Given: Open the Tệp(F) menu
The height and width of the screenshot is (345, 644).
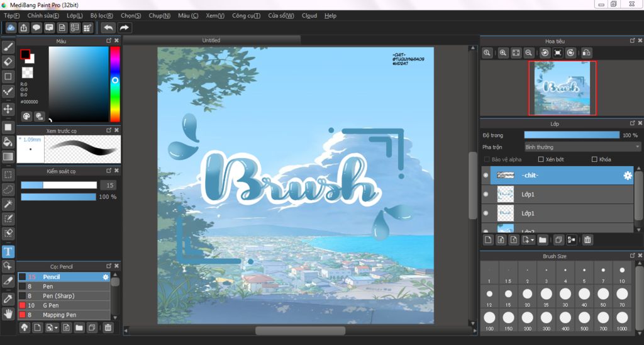Looking at the screenshot, I should click(x=12, y=16).
